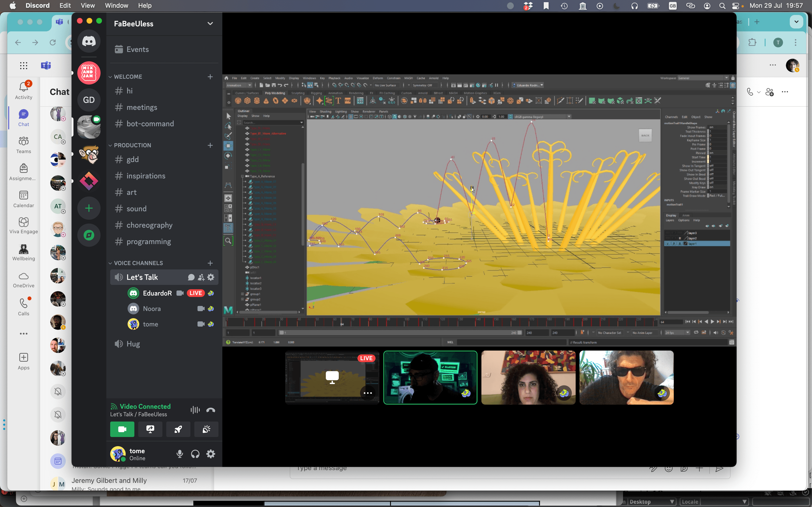The width and height of the screenshot is (812, 507).
Task: Collapse the PRODUCTION channel category
Action: click(132, 145)
